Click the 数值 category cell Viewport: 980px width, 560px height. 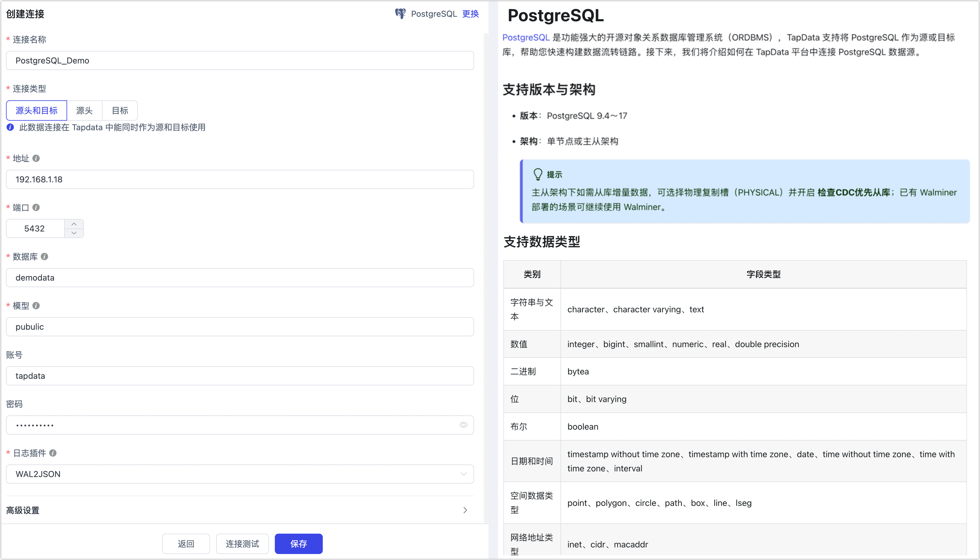tap(532, 344)
